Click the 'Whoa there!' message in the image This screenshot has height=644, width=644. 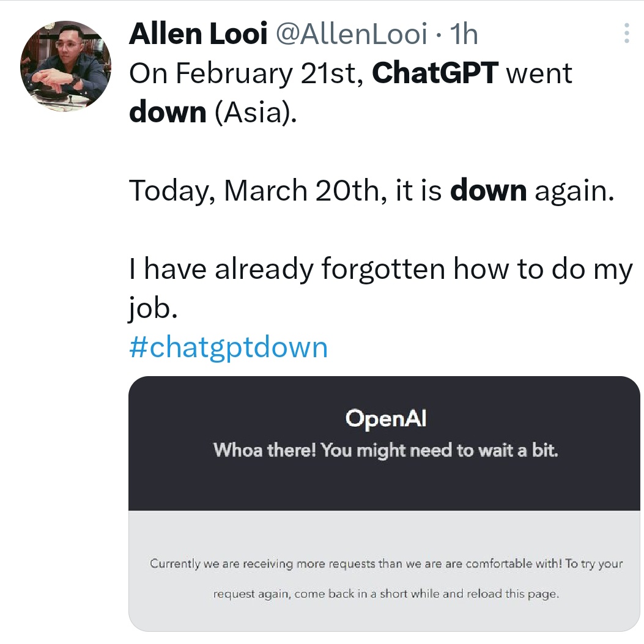click(265, 451)
